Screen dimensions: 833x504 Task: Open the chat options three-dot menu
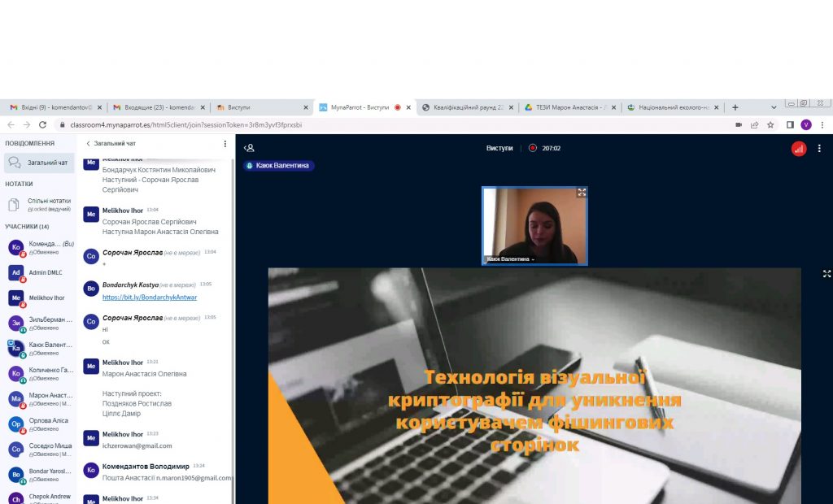tap(225, 144)
